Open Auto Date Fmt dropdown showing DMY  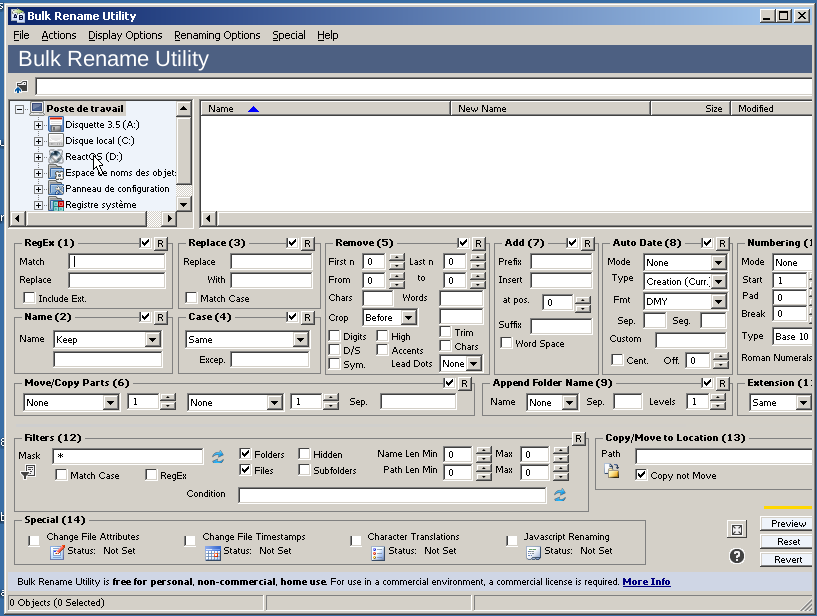pos(719,301)
